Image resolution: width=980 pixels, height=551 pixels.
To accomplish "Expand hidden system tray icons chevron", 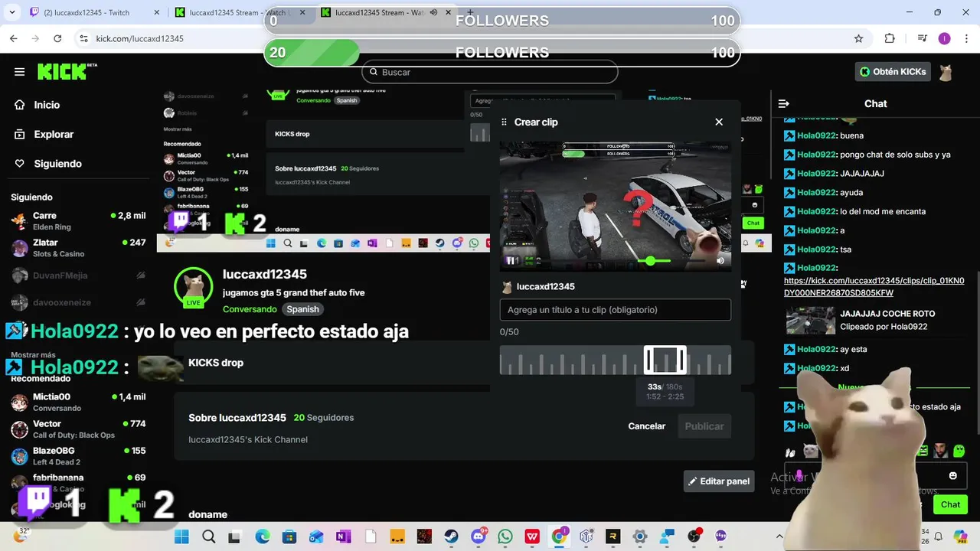I will (x=779, y=536).
